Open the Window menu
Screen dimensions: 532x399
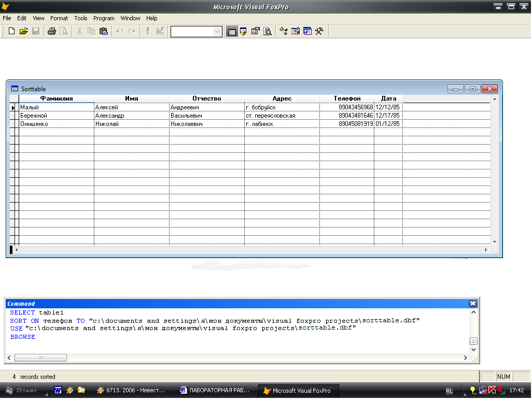pyautogui.click(x=130, y=18)
